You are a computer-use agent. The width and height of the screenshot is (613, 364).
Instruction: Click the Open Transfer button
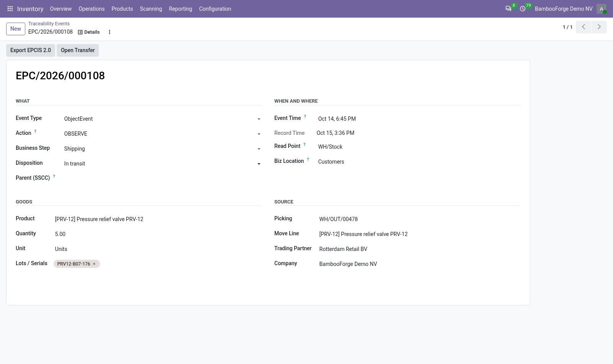[x=78, y=50]
